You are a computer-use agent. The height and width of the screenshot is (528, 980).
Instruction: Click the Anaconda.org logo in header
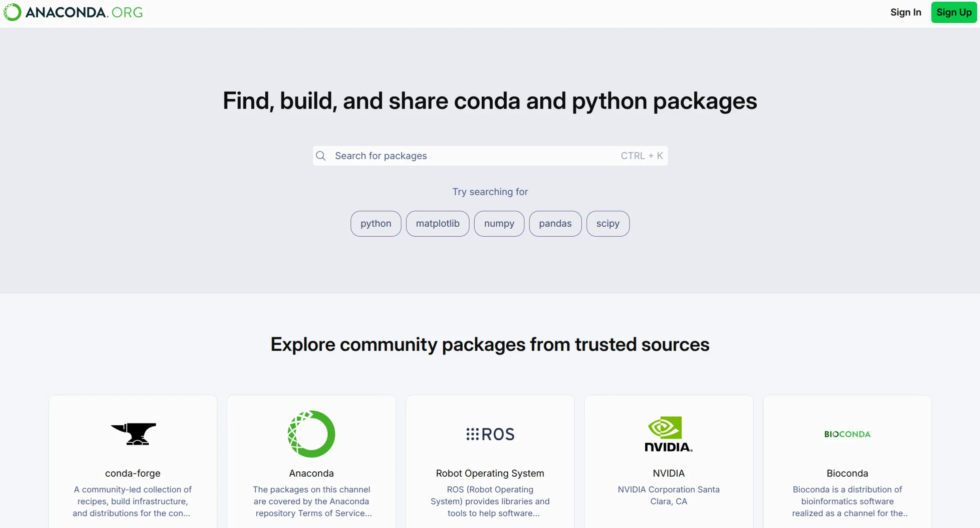click(x=73, y=12)
